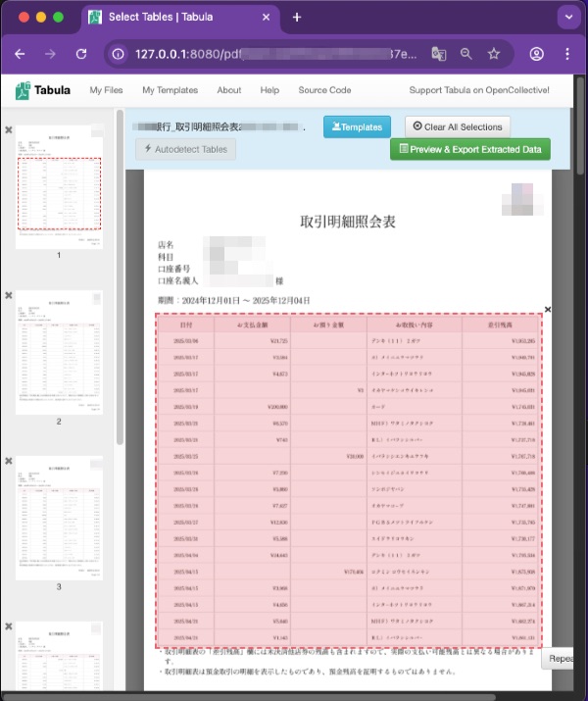Screen dimensions: 588x701
Task: Remove page 3 using its thumbnail X
Action: pos(9,460)
